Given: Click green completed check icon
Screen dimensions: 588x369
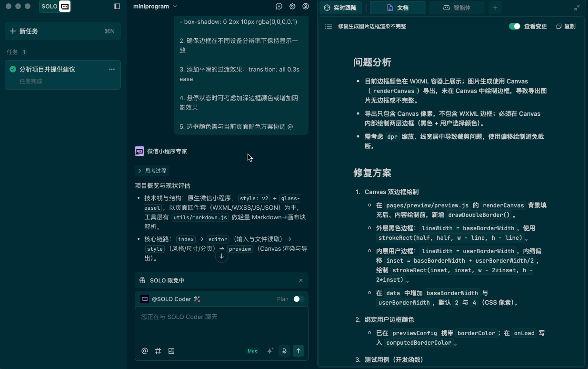Looking at the screenshot, I should click(x=13, y=69).
